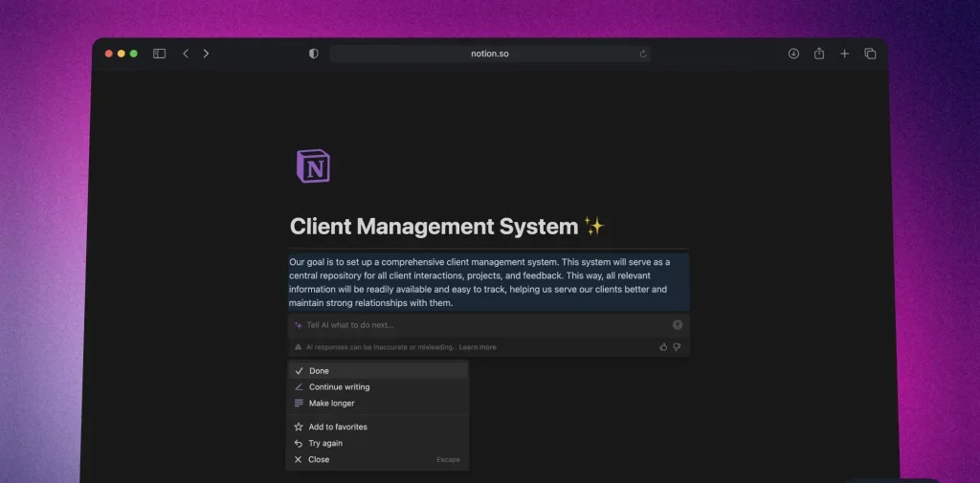Choose Try again in AI menu

pos(325,444)
